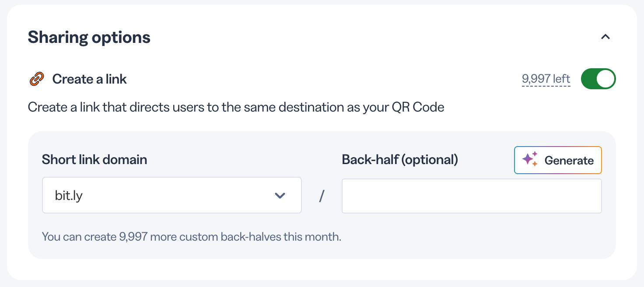Click the Back-half (optional) label
This screenshot has width=644, height=287.
click(400, 160)
